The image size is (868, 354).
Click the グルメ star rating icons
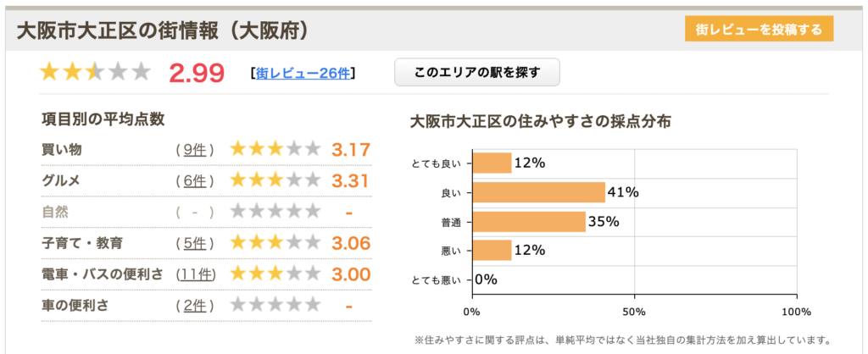[275, 180]
